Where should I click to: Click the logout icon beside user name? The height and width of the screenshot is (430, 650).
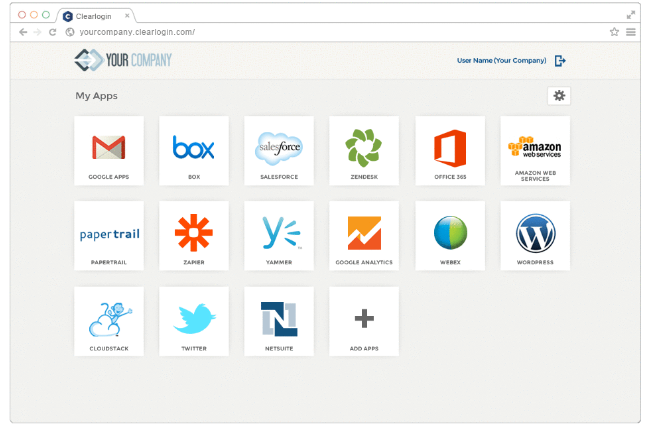(560, 61)
